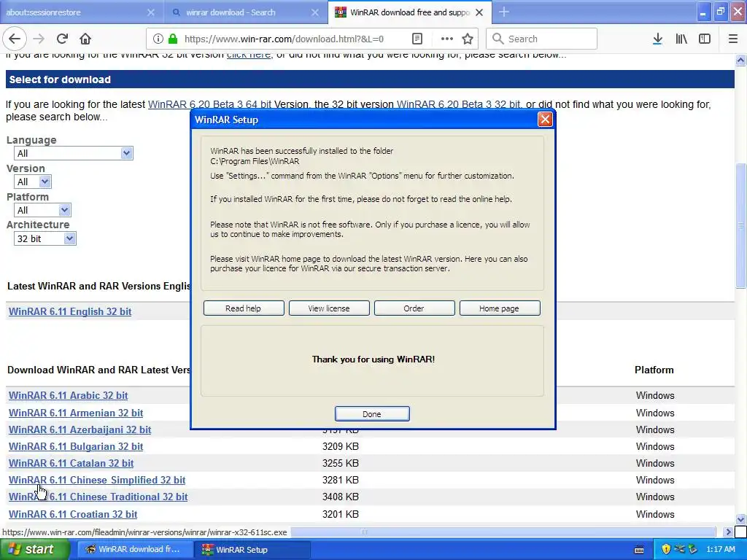Toggle the sidebar icon
The height and width of the screenshot is (560, 747).
pyautogui.click(x=705, y=39)
